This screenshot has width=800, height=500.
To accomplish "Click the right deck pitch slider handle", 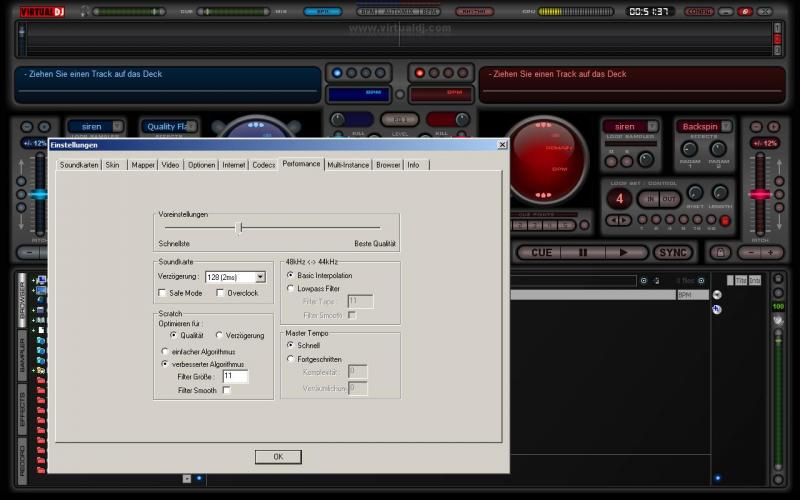I will point(760,194).
